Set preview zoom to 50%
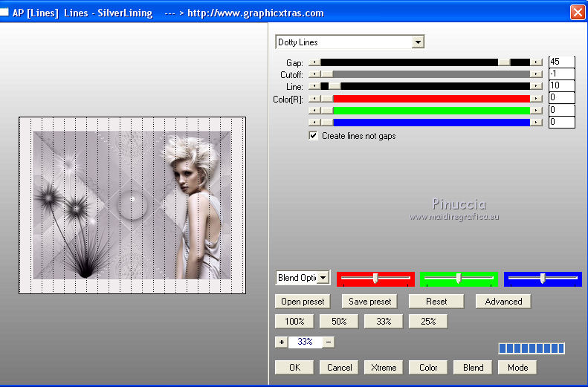This screenshot has height=387, width=588. [x=339, y=322]
